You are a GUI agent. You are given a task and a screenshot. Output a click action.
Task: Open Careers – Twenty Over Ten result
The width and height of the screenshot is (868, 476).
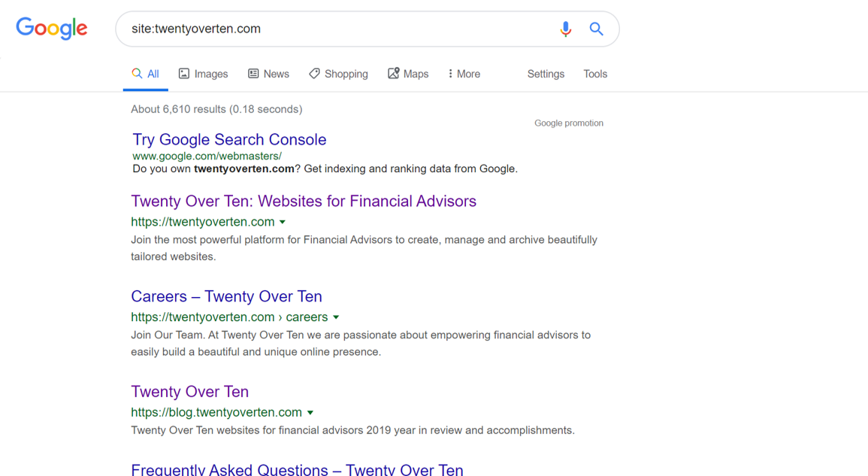point(226,296)
